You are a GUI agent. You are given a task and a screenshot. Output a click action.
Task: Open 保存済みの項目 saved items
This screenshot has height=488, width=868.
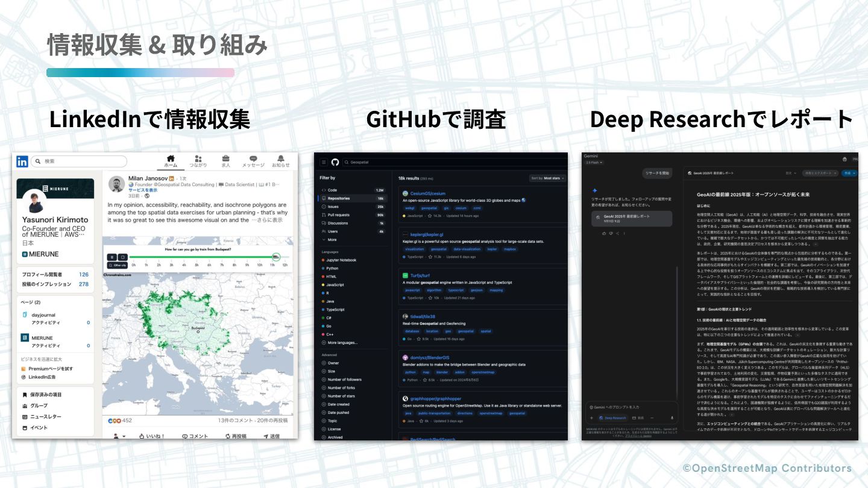pos(42,395)
